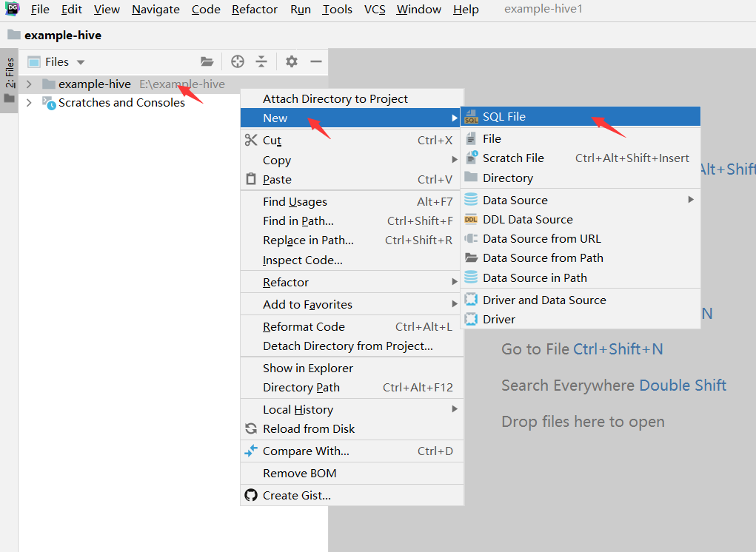
Task: Click the Cut scissors icon
Action: [x=251, y=140]
